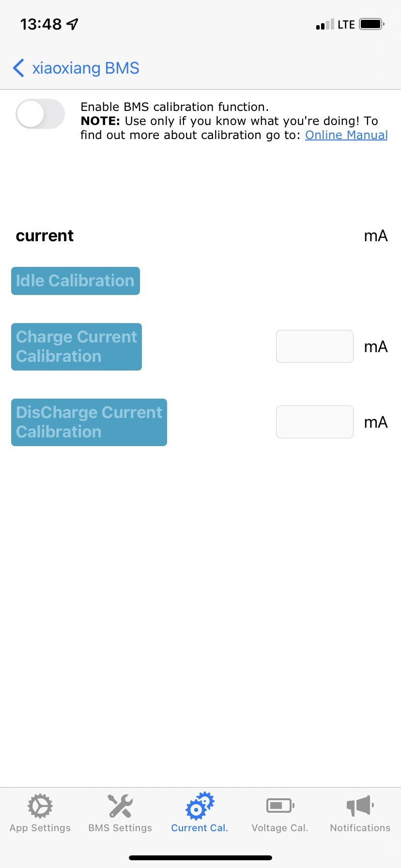Go back via xiaoxiang BMS label
The height and width of the screenshot is (868, 401).
86,68
